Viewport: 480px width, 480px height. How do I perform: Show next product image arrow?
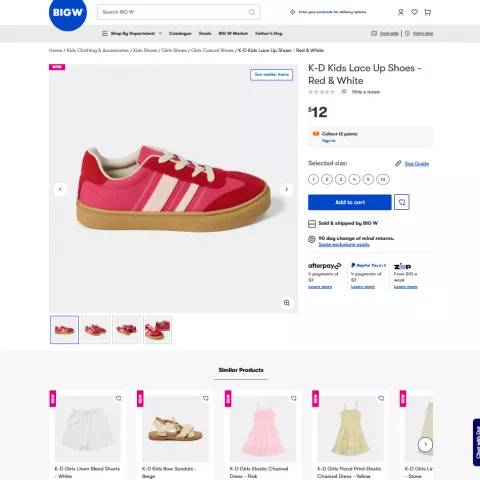tap(287, 189)
